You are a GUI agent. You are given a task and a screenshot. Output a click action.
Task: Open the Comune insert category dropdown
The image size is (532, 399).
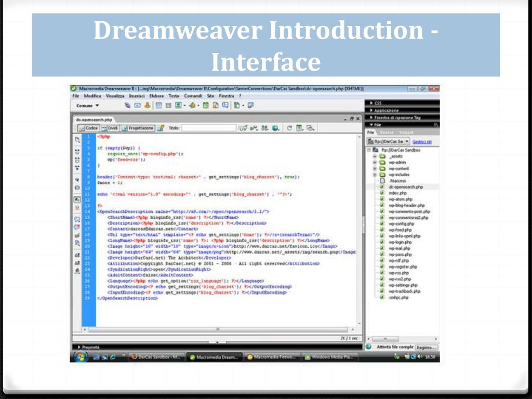coord(88,106)
